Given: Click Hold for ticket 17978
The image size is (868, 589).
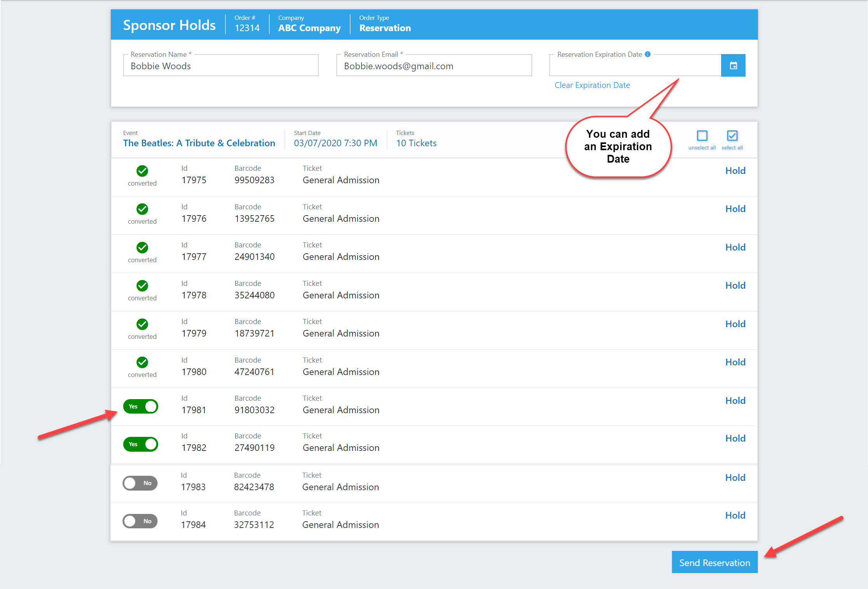Looking at the screenshot, I should click(735, 286).
